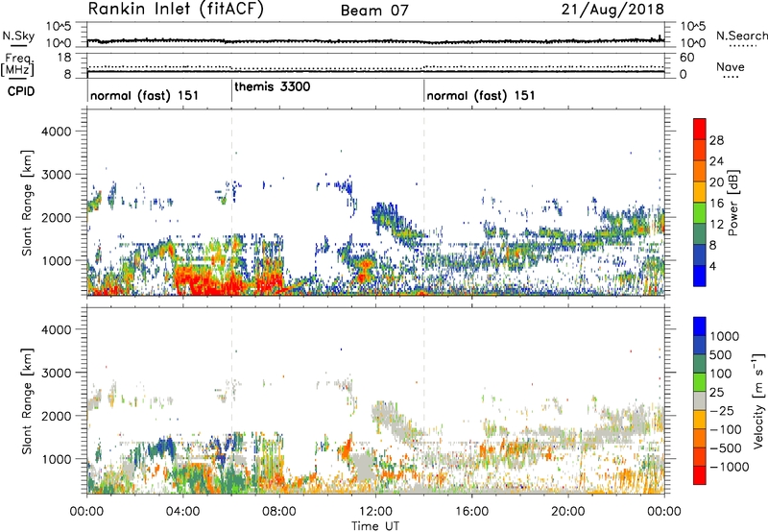The height and width of the screenshot is (532, 768).
Task: Click the '60' Nave axis tick
Action: pos(686,58)
